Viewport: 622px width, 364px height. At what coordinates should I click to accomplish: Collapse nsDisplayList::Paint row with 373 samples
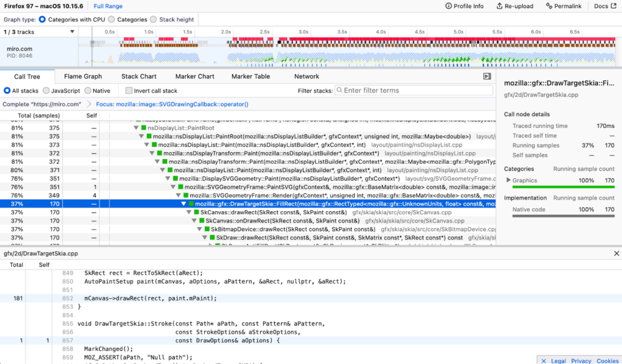tap(147, 145)
